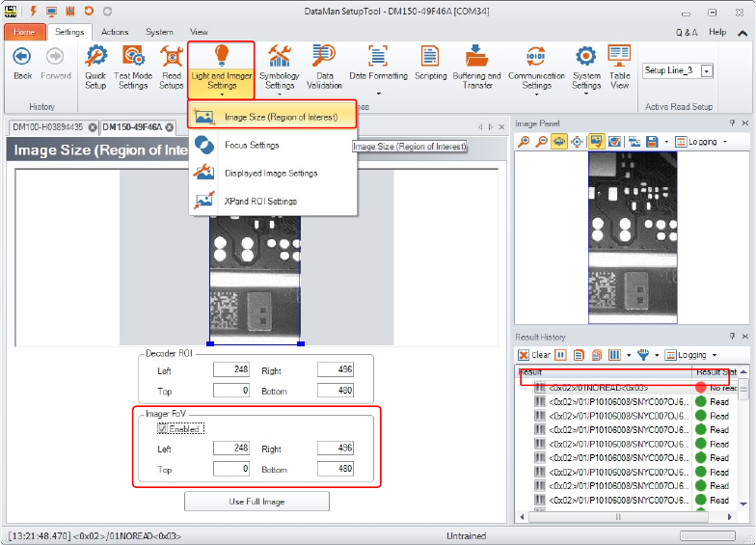
Task: Open Test Mode Settings
Action: pos(133,67)
